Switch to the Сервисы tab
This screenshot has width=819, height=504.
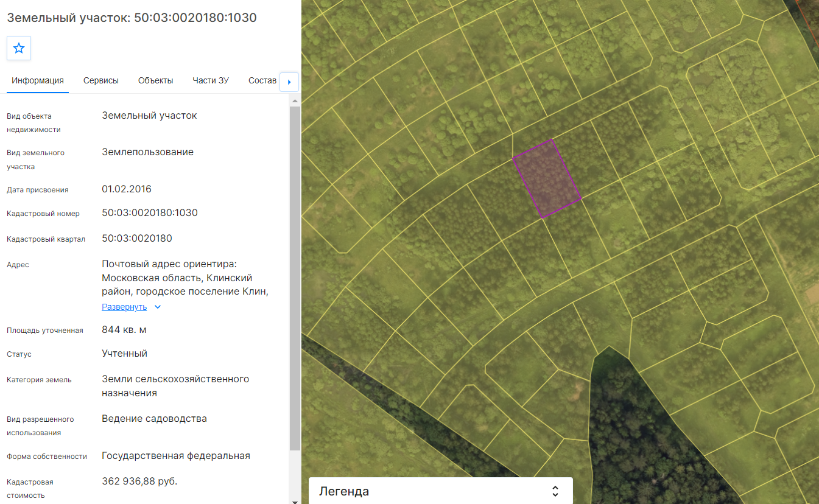[101, 80]
